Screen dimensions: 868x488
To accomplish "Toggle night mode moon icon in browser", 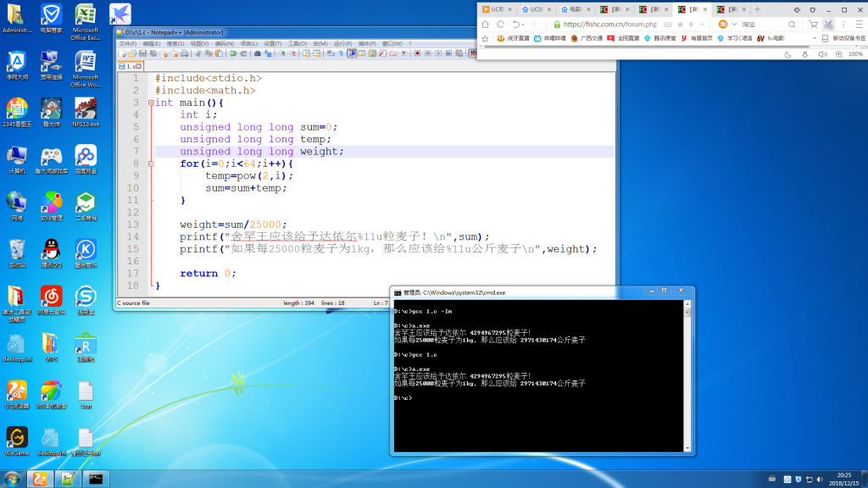I will [x=787, y=54].
